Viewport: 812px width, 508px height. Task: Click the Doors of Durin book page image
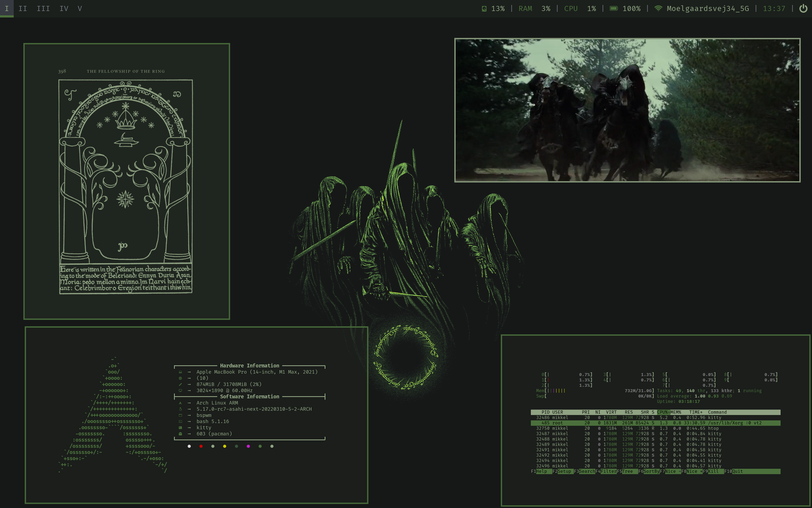125,187
